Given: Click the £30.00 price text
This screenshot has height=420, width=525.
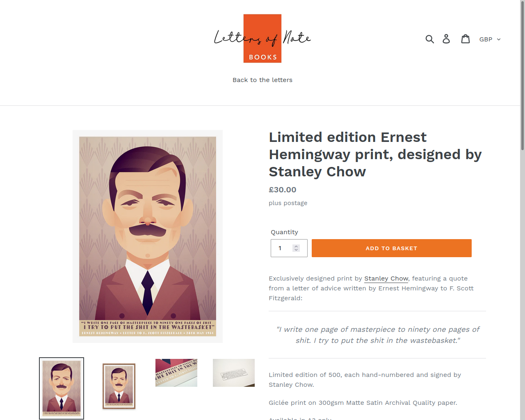Looking at the screenshot, I should (283, 189).
